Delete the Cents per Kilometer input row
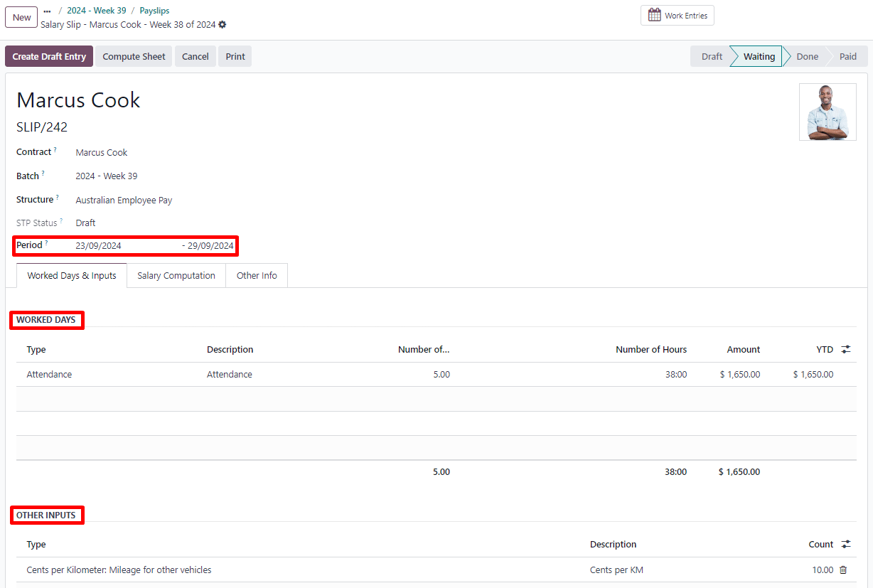 pyautogui.click(x=843, y=570)
